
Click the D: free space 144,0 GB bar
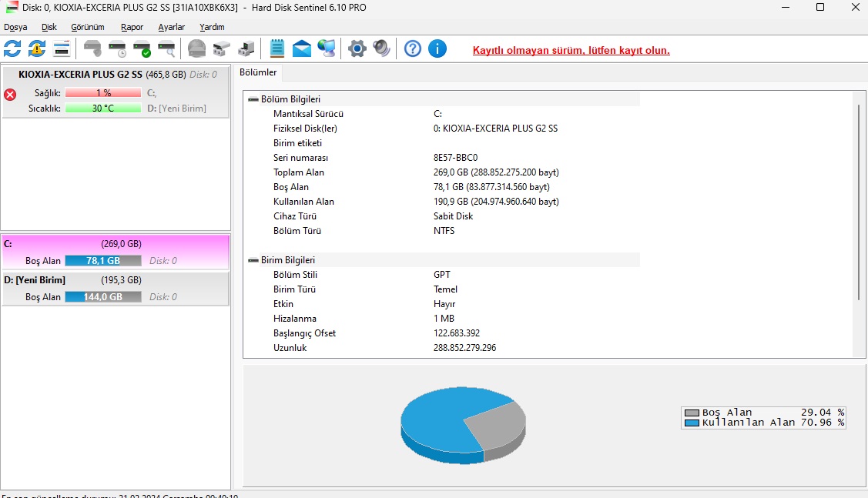coord(103,297)
